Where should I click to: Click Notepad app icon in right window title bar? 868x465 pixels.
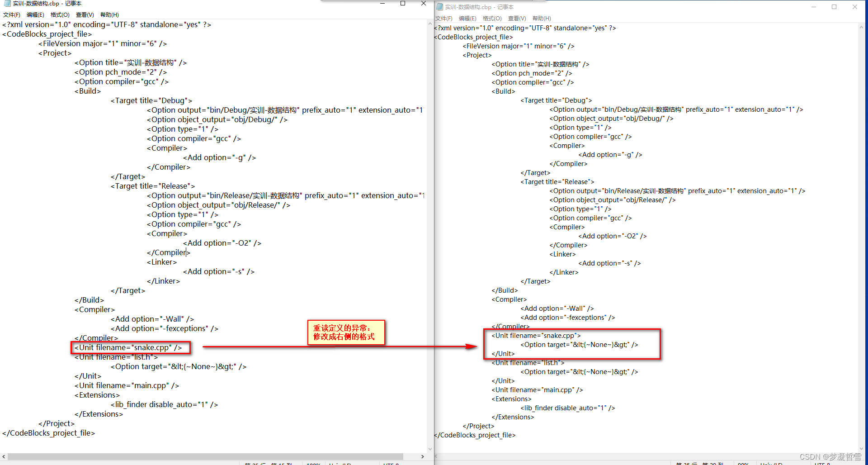[439, 7]
